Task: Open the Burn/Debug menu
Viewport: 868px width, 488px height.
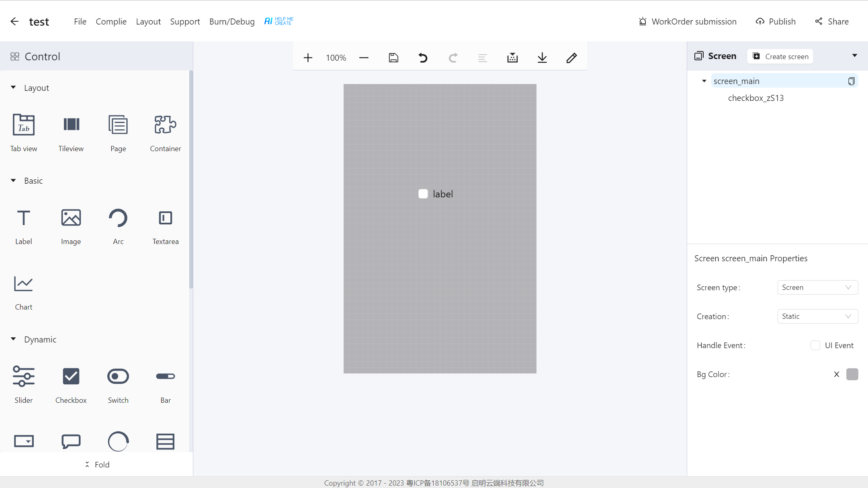Action: pos(232,21)
